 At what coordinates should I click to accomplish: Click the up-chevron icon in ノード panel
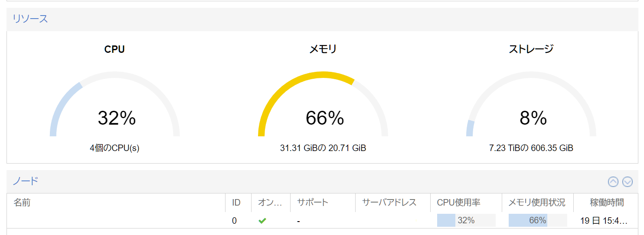tap(613, 182)
